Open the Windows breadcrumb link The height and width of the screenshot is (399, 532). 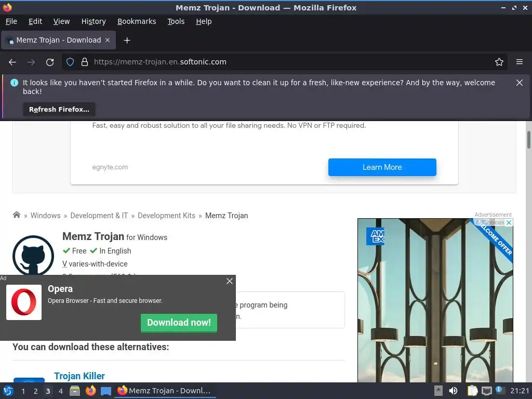point(46,216)
